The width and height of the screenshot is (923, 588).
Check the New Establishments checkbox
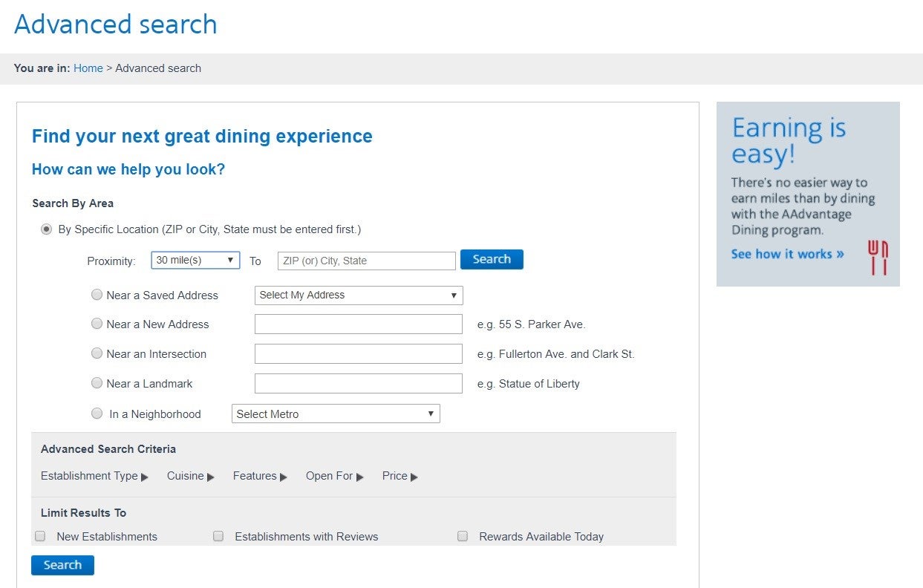40,536
